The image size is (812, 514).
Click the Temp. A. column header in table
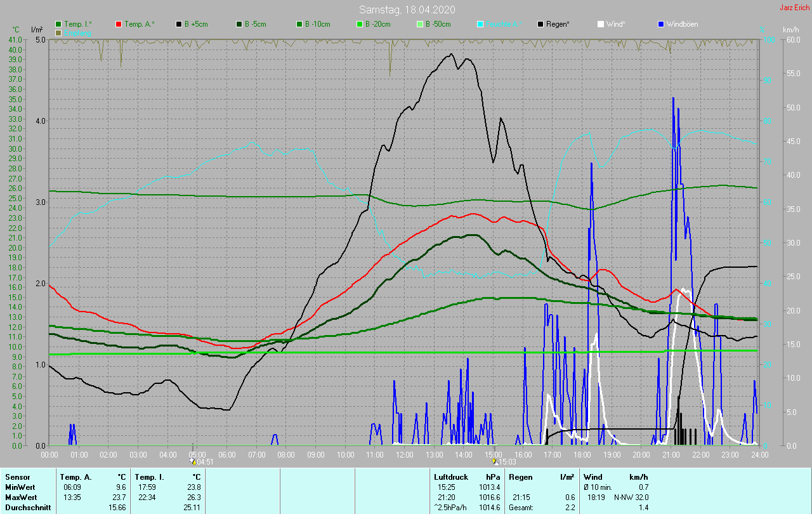[75, 477]
